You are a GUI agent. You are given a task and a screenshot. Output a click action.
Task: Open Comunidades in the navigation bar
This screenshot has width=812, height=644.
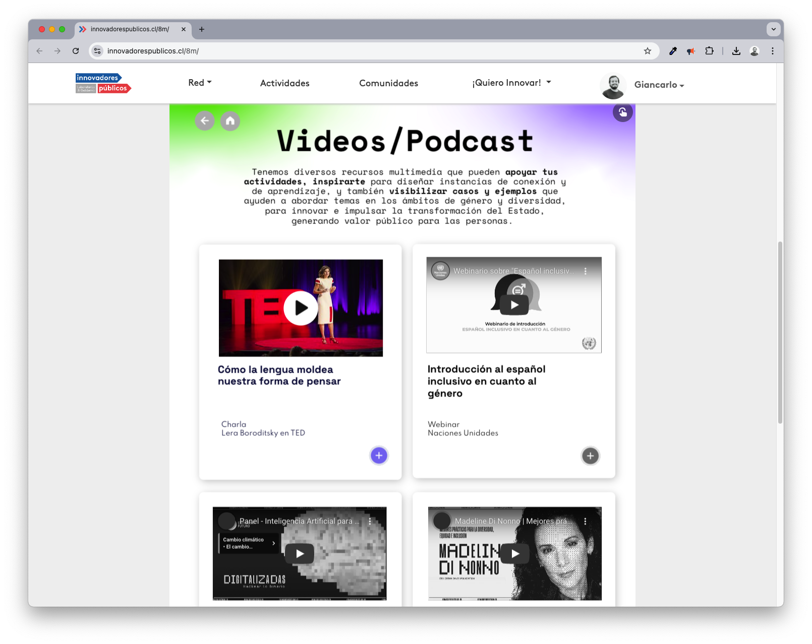click(388, 83)
